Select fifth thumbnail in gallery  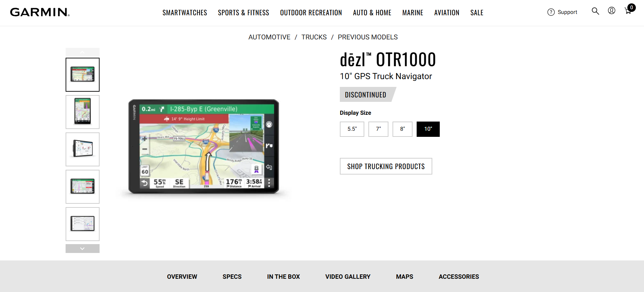point(83,224)
